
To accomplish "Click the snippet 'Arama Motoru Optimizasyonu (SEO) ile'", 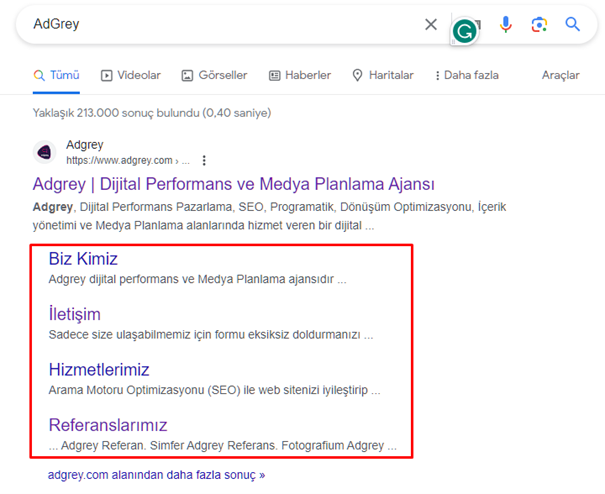I will click(x=215, y=390).
